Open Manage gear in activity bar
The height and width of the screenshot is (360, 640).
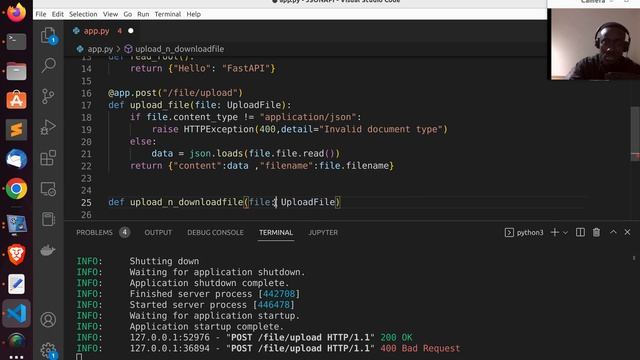tap(48, 351)
